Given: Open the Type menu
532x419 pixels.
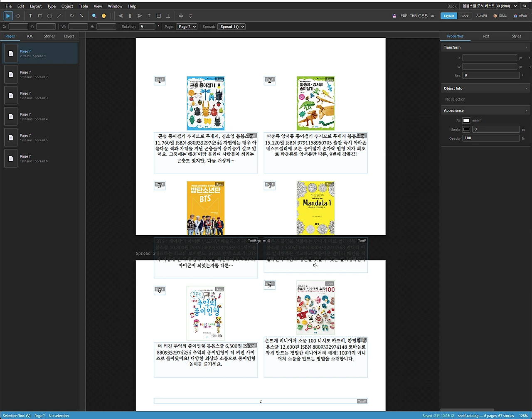Looking at the screenshot, I should point(52,6).
